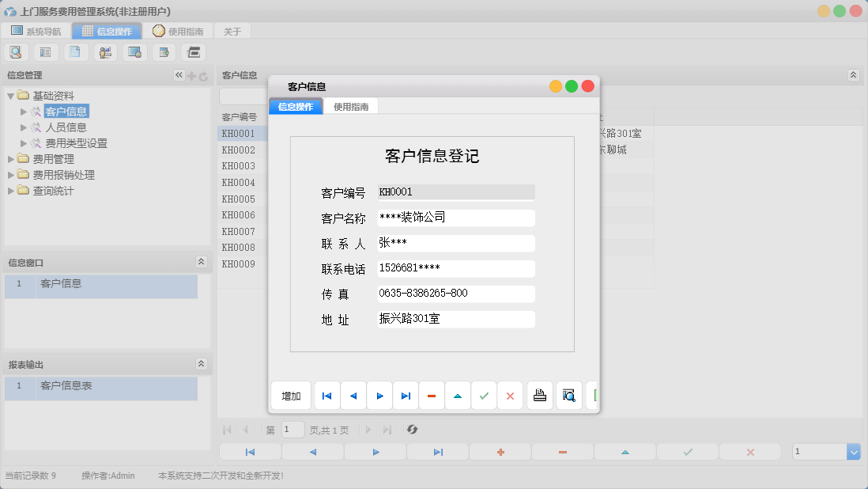Collapse the 信息窗口 panel
This screenshot has width=868, height=489.
(202, 262)
